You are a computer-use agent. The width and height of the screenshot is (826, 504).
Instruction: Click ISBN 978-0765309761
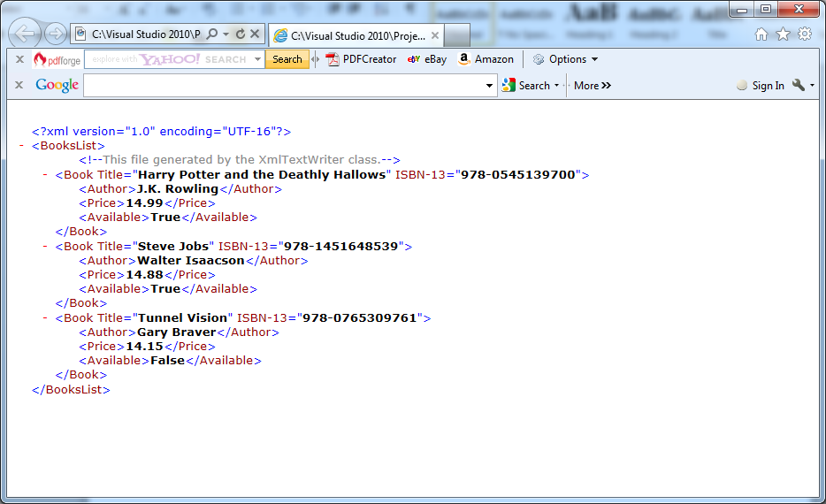click(359, 318)
